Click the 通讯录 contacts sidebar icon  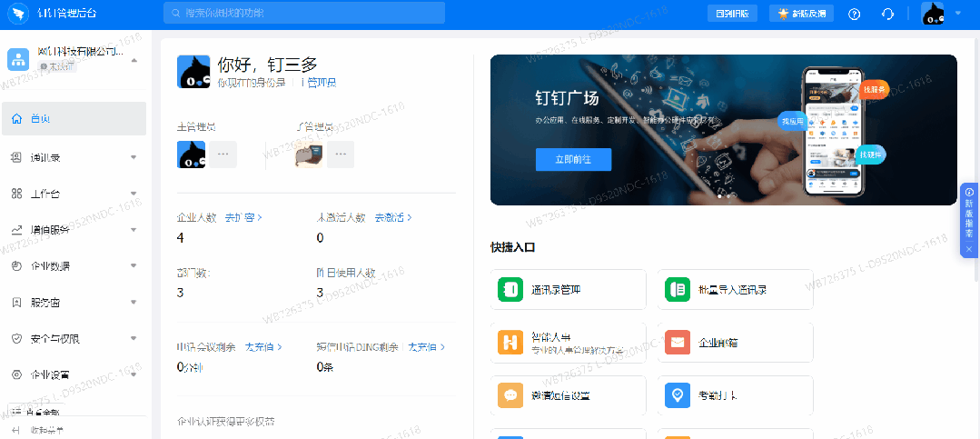(17, 157)
